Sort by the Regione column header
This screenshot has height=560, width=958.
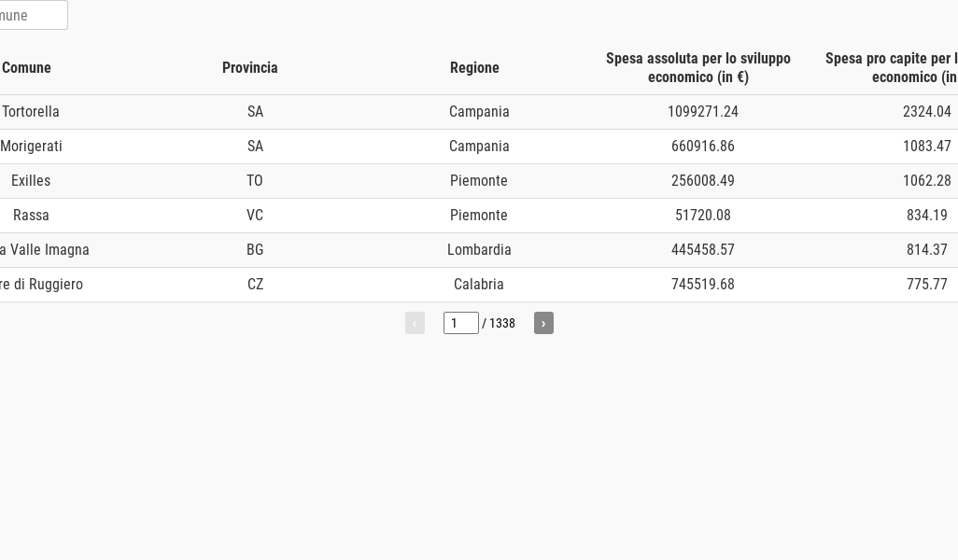click(x=474, y=68)
